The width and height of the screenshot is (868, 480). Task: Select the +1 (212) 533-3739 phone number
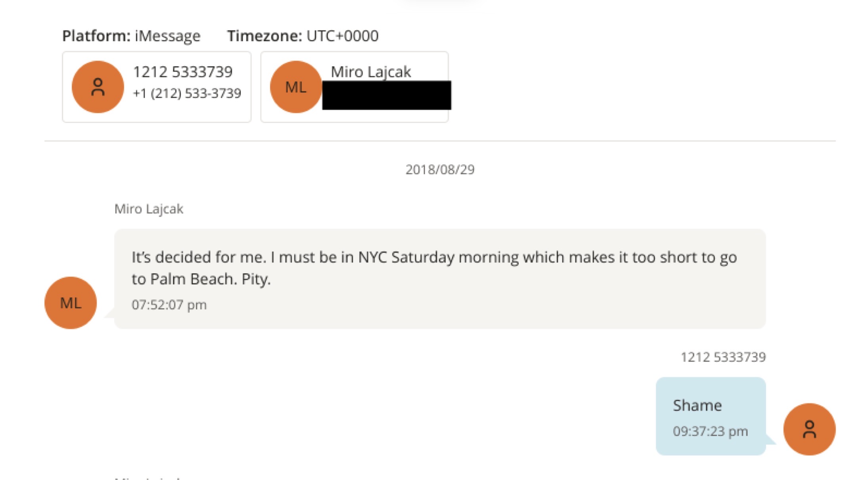coord(187,93)
